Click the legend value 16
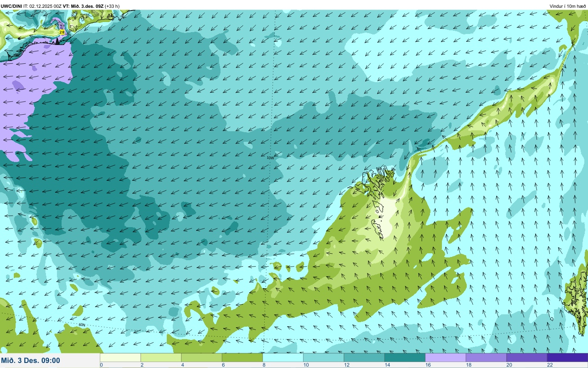 coord(428,365)
